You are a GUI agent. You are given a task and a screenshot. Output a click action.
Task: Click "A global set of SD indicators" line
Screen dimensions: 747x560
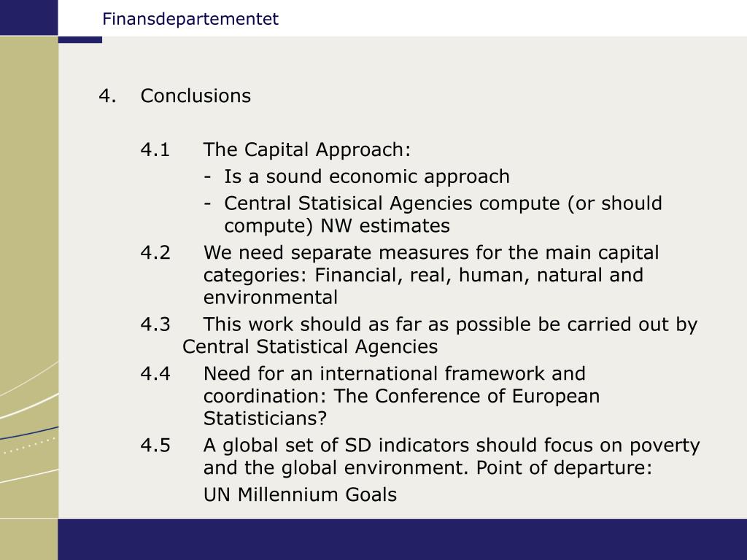(x=452, y=446)
